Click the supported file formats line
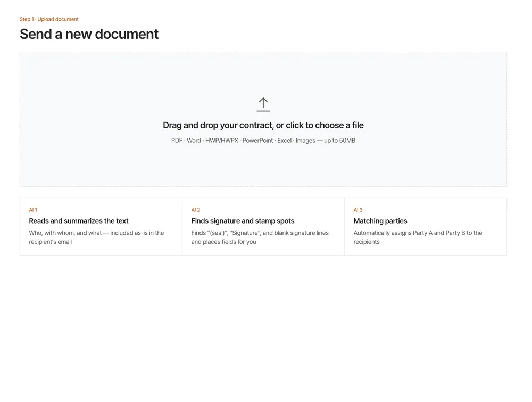The width and height of the screenshot is (532, 402). [x=263, y=140]
